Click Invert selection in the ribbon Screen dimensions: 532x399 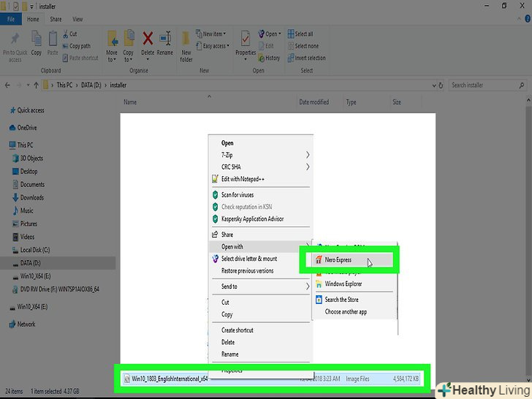coord(306,58)
